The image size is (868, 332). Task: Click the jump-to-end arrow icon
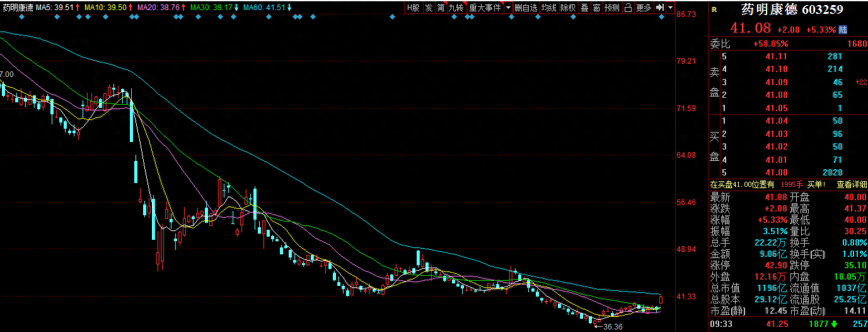[x=659, y=8]
